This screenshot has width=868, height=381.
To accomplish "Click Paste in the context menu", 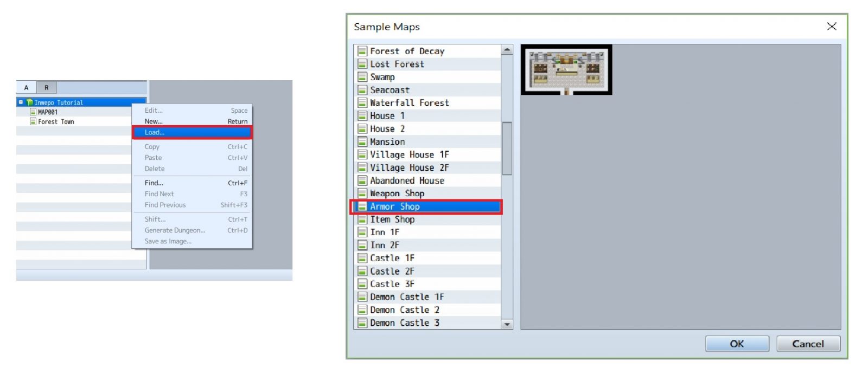I will (x=192, y=158).
